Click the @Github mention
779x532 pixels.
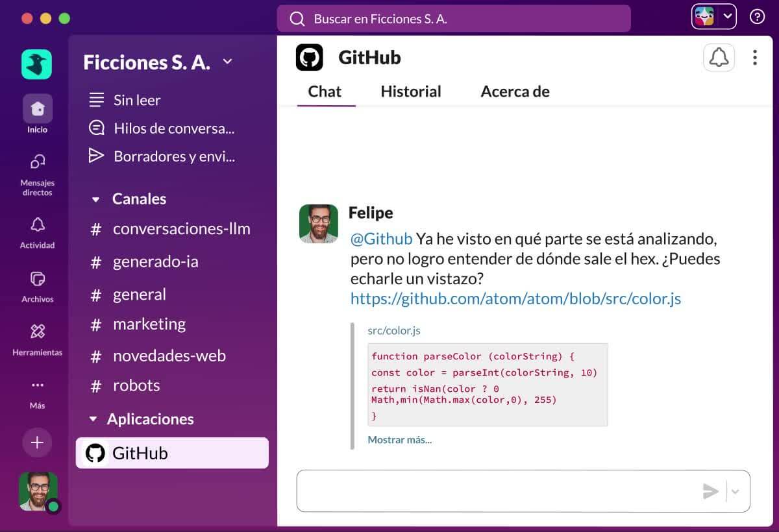point(382,239)
